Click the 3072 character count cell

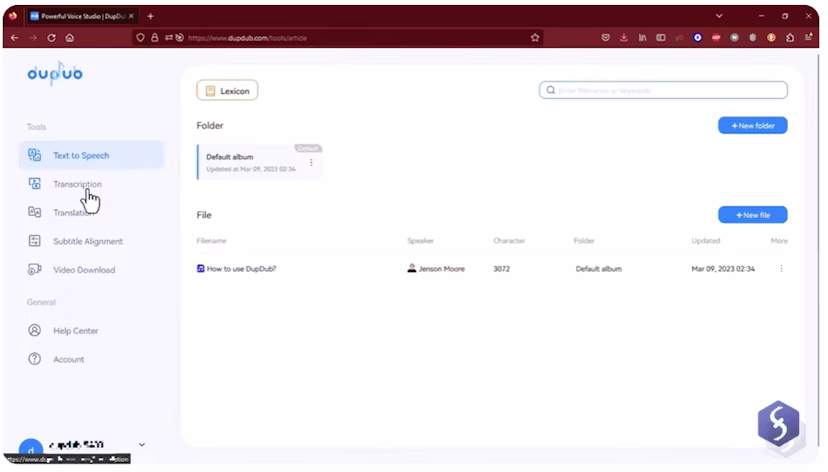(x=502, y=269)
